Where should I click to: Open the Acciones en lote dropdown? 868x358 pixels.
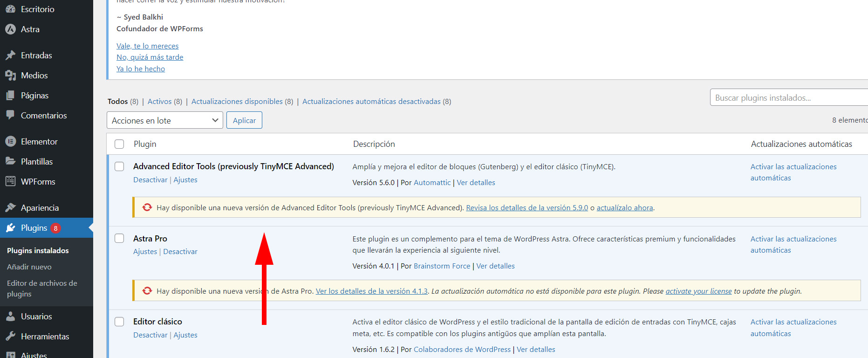click(165, 120)
